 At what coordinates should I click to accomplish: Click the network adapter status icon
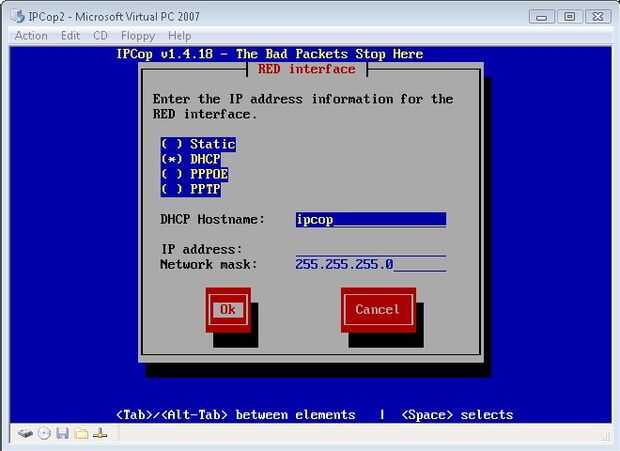click(x=100, y=434)
